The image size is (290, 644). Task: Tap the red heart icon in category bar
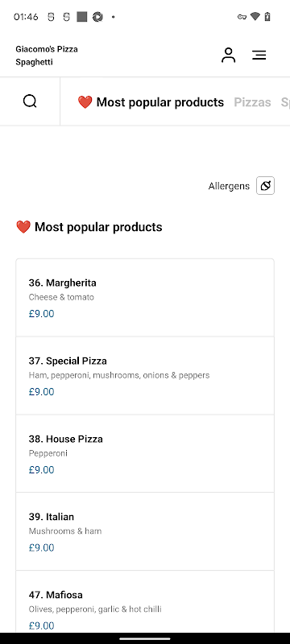point(85,102)
